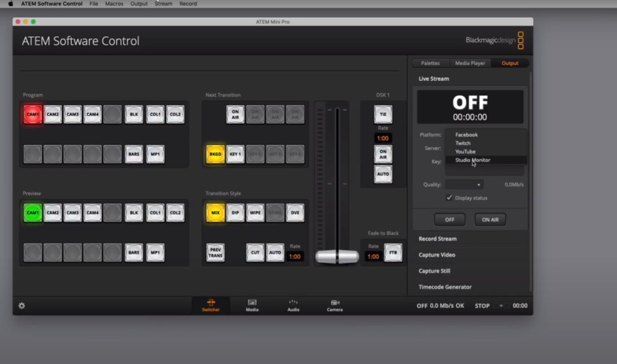Select the DVE transition style
The image size is (617, 364).
[x=295, y=213]
